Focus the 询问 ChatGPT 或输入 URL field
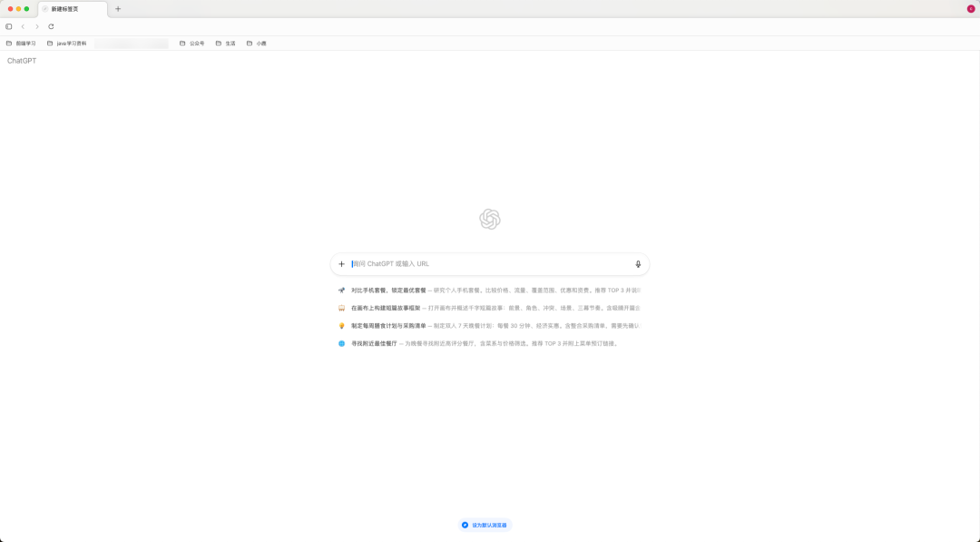The height and width of the screenshot is (542, 980). (x=490, y=264)
